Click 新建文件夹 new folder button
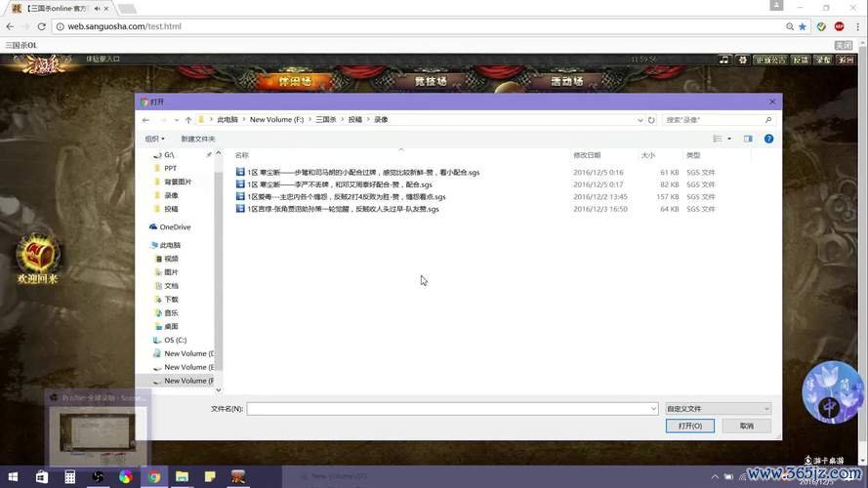Image resolution: width=868 pixels, height=488 pixels. 198,139
